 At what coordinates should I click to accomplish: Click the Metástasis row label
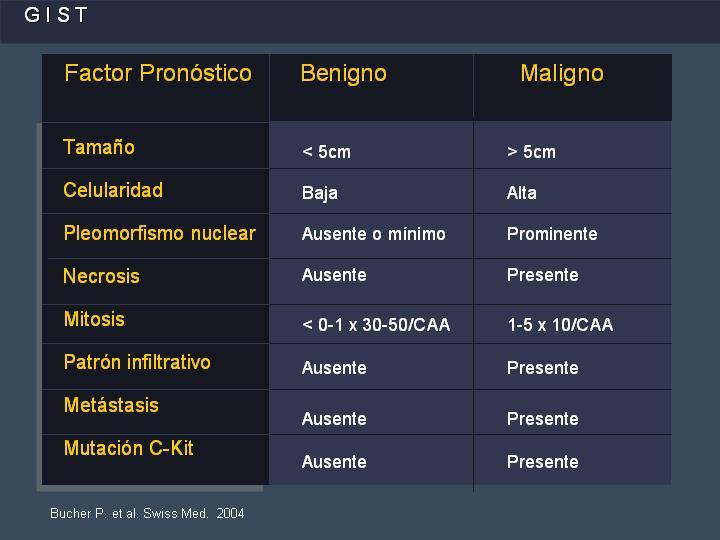click(x=111, y=405)
